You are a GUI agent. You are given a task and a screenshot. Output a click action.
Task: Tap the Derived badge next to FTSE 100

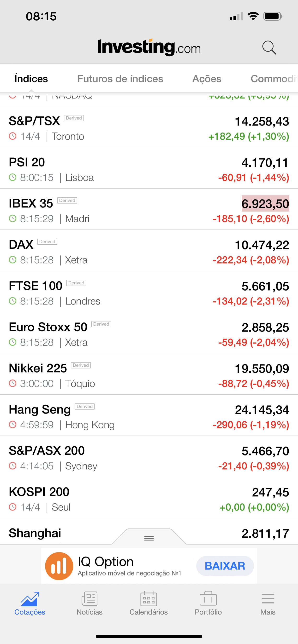pyautogui.click(x=76, y=283)
